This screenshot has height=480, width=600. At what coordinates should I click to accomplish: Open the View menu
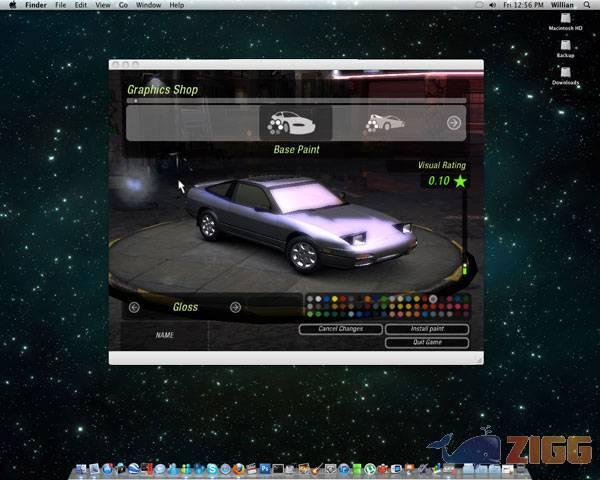103,5
